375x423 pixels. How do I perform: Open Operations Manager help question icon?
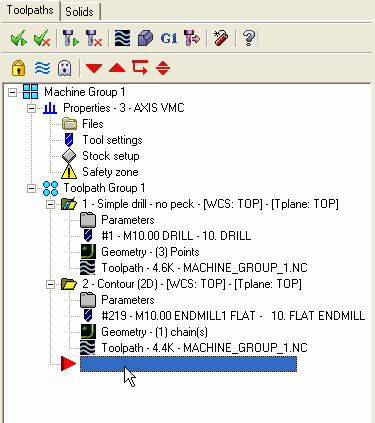click(249, 38)
